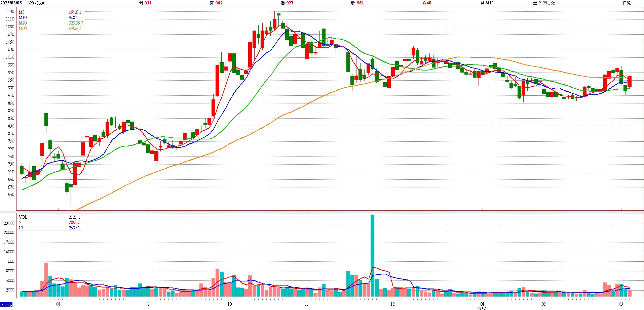Click the M10 value 948
Image resolution: width=644 pixels, height=310 pixels.
pos(73,18)
